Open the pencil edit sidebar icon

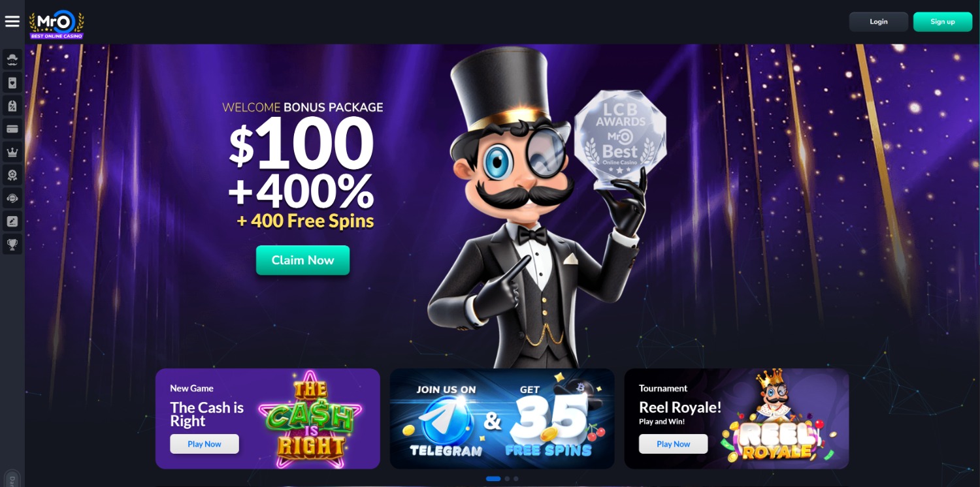12,221
